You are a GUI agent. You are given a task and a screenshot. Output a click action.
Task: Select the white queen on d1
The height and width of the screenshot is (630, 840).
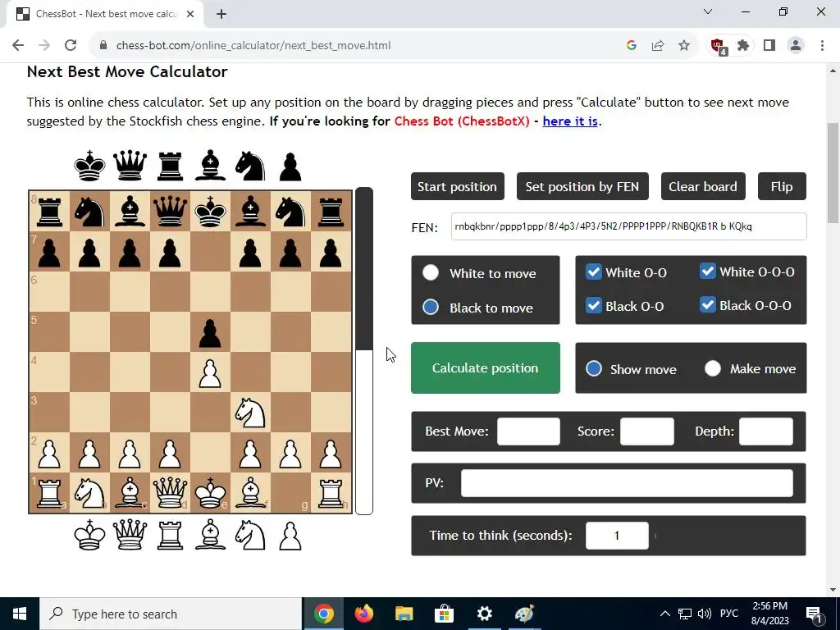click(x=171, y=493)
